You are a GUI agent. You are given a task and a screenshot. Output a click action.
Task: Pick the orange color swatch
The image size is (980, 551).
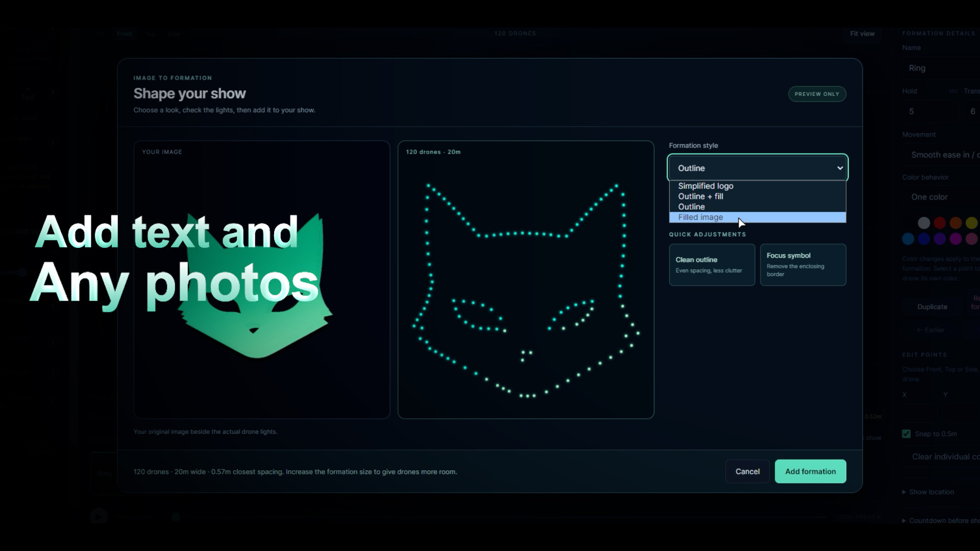(955, 223)
